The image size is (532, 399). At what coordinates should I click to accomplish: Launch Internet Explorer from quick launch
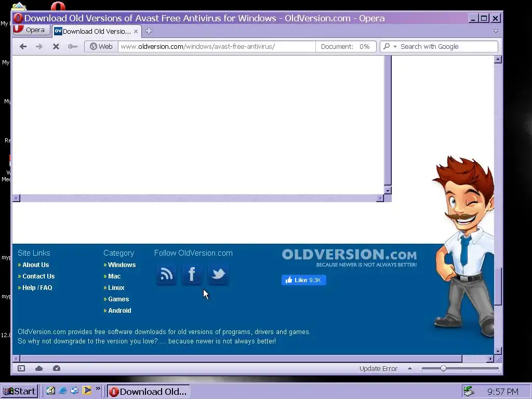point(63,391)
